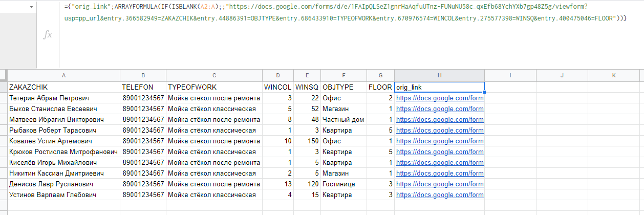
Task: Open the form link in Матвеев row
Action: click(440, 119)
